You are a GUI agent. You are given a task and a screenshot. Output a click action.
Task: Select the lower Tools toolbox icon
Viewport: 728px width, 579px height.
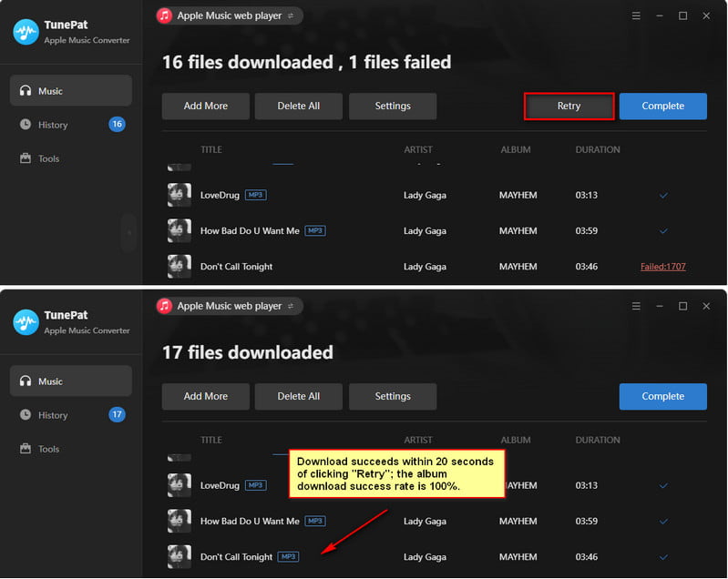point(26,449)
